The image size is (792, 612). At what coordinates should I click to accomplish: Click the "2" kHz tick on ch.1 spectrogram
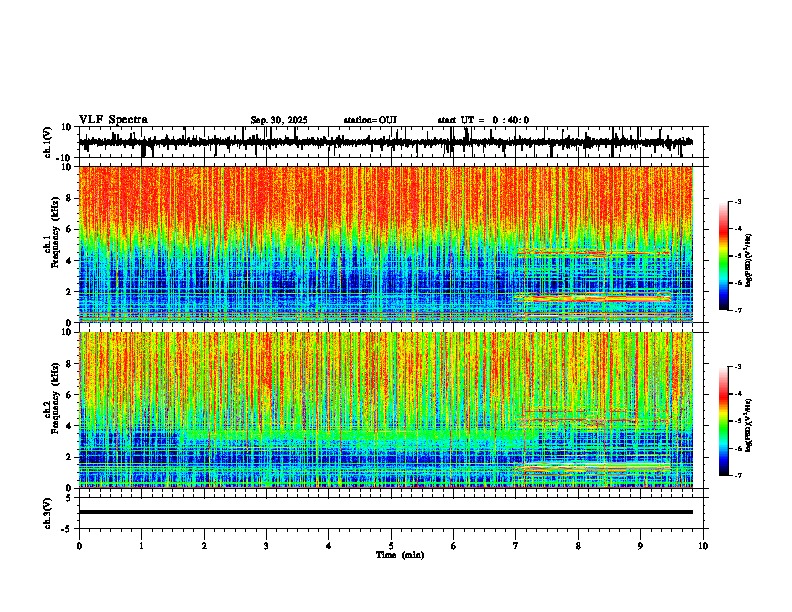point(69,291)
